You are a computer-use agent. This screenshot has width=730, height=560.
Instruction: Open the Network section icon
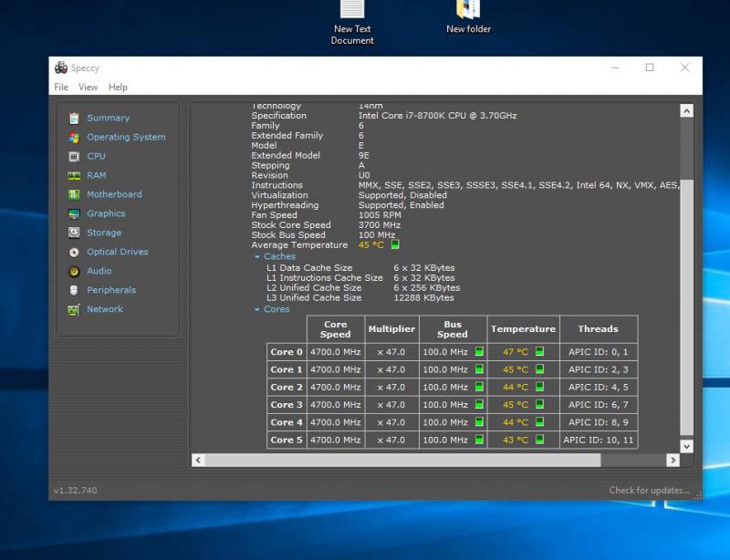74,310
